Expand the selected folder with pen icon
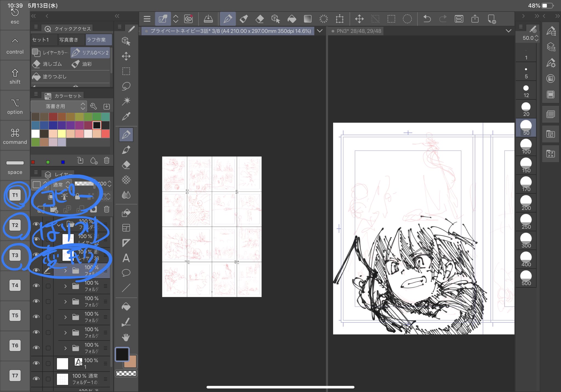 (x=65, y=271)
